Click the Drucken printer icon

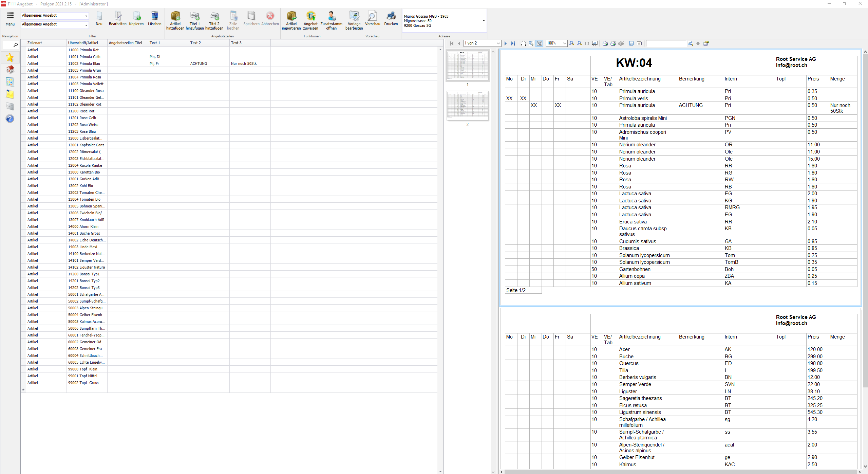391,16
